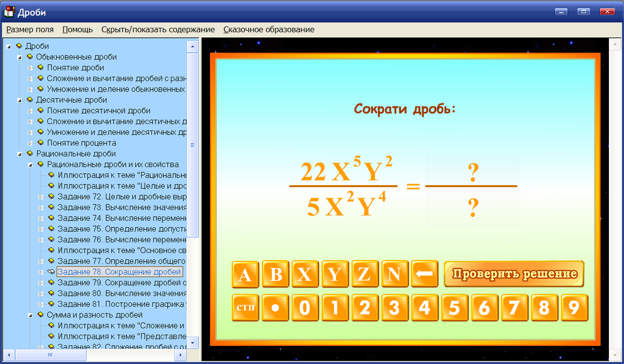
Task: Click the letter A key button
Action: click(245, 274)
